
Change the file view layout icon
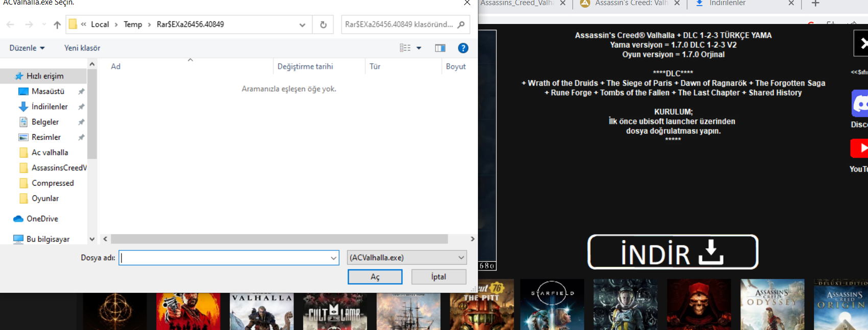[405, 48]
